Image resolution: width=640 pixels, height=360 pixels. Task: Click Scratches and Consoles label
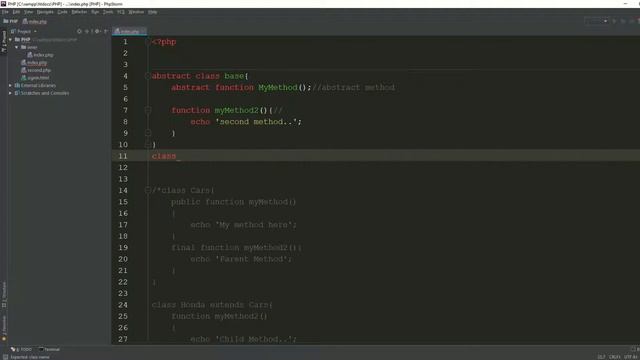(44, 93)
